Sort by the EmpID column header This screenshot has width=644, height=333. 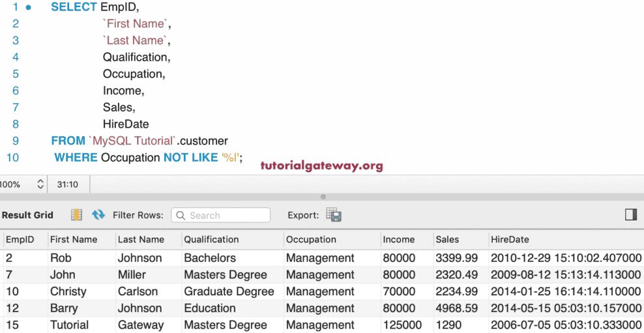click(20, 239)
